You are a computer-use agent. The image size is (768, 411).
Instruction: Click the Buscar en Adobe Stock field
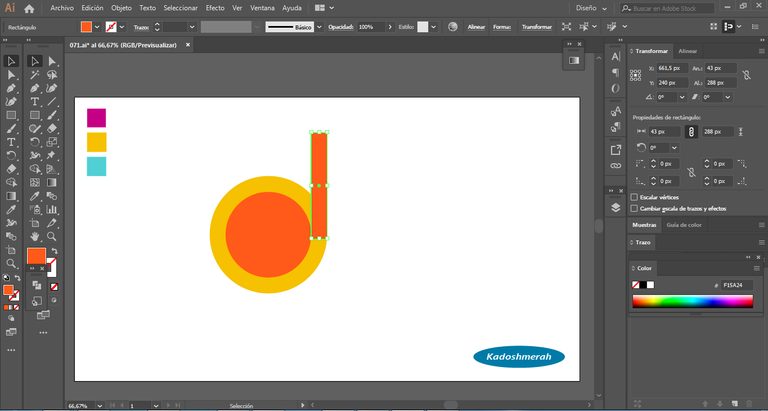tap(667, 8)
